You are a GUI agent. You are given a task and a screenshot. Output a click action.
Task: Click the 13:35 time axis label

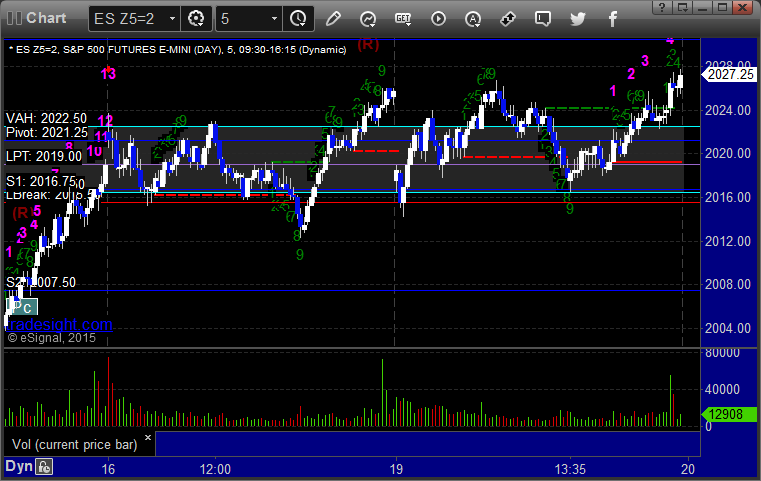coord(570,469)
